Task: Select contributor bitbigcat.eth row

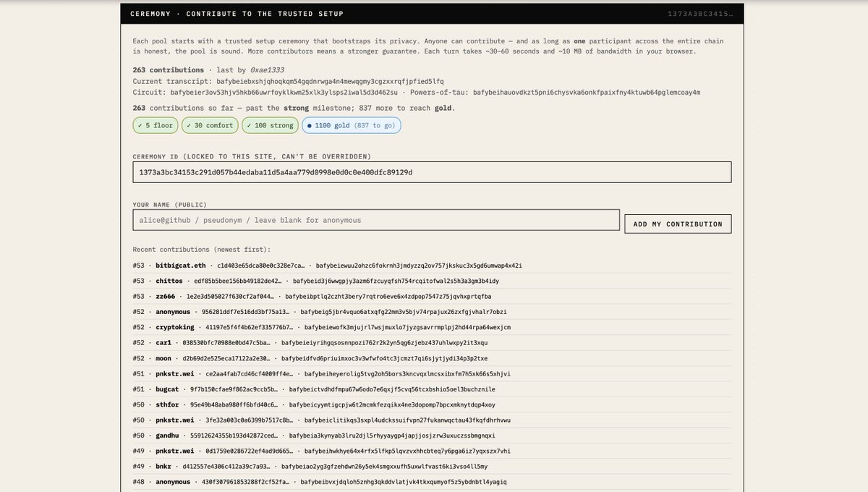Action: 432,266
